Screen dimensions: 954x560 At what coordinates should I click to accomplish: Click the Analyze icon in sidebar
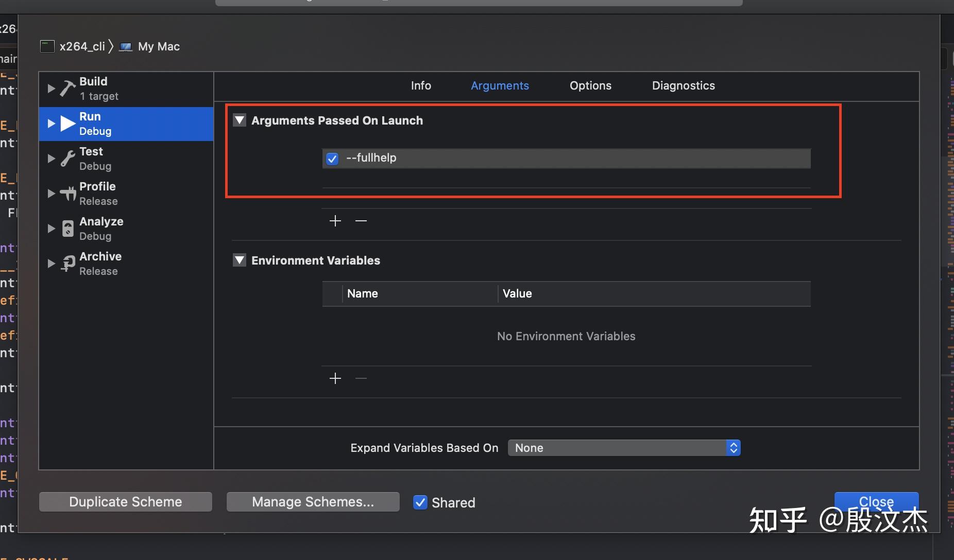click(67, 229)
